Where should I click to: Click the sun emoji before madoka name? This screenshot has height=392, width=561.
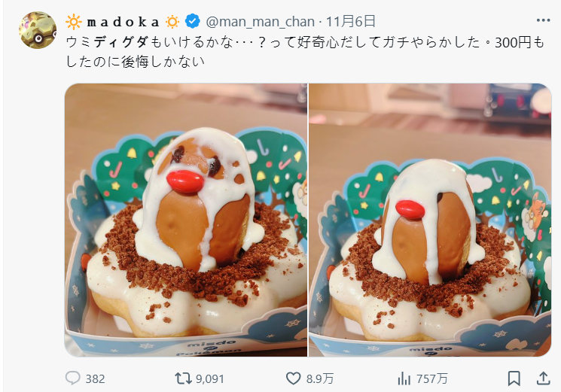tap(74, 22)
